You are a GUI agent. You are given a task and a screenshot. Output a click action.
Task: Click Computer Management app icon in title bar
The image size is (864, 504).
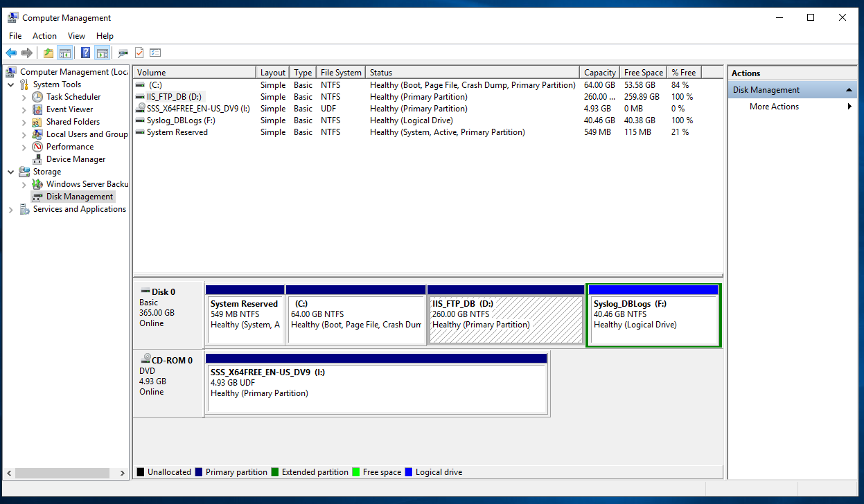coord(12,17)
